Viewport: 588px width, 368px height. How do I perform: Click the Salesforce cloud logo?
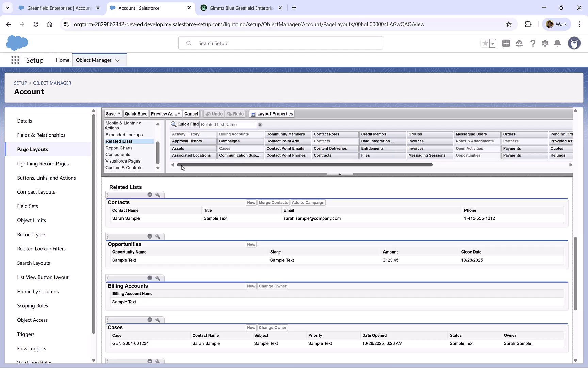pyautogui.click(x=17, y=43)
